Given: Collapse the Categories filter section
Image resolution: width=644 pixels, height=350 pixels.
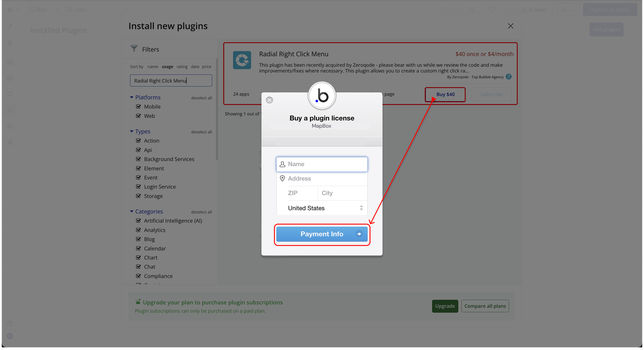Looking at the screenshot, I should click(x=132, y=212).
